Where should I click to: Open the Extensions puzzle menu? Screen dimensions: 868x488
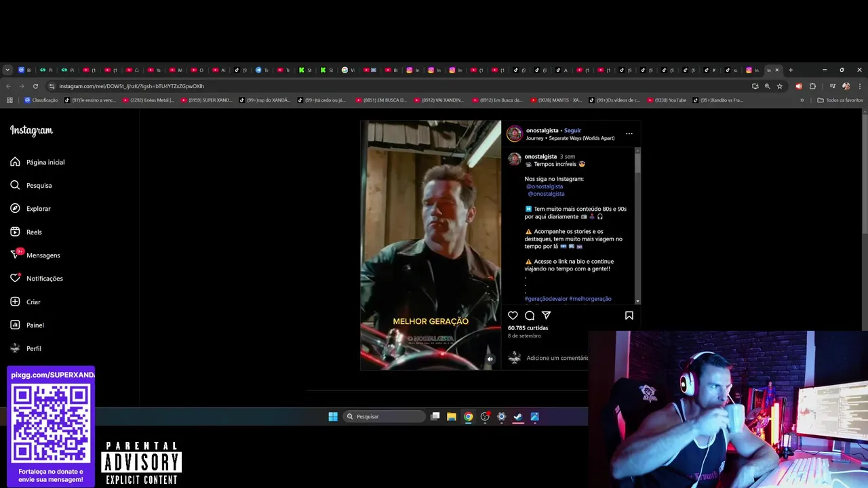812,86
